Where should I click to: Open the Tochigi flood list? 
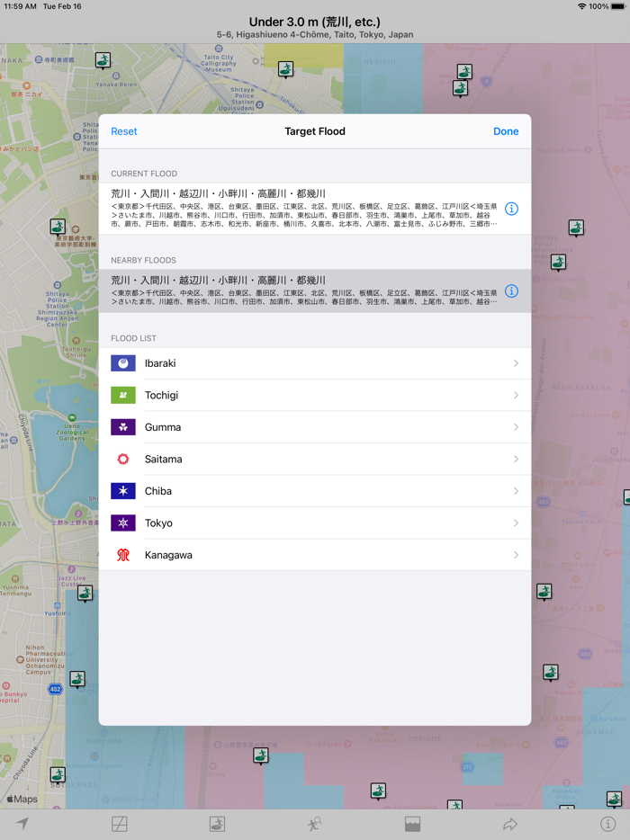[315, 396]
